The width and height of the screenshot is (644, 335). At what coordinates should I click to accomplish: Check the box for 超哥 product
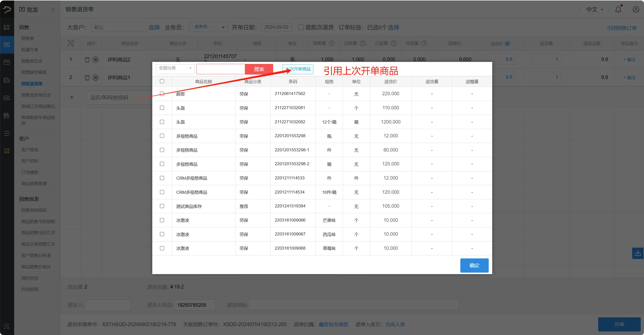[x=162, y=94]
